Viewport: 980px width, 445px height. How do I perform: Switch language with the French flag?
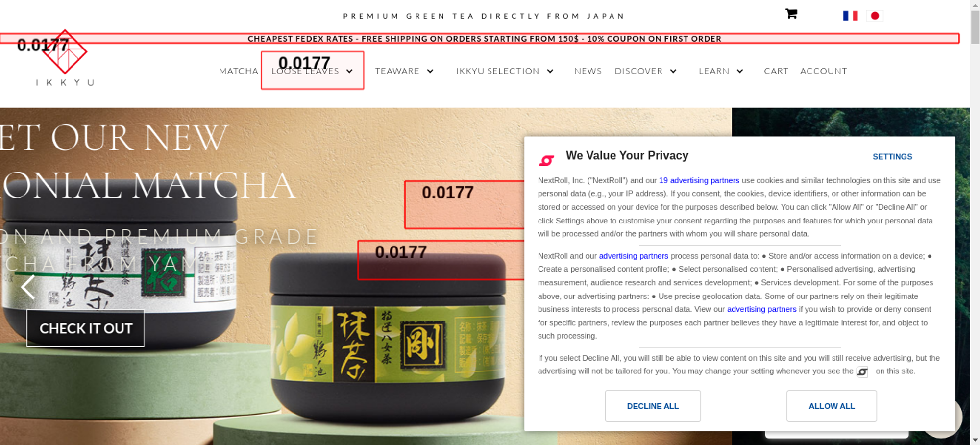pos(850,16)
